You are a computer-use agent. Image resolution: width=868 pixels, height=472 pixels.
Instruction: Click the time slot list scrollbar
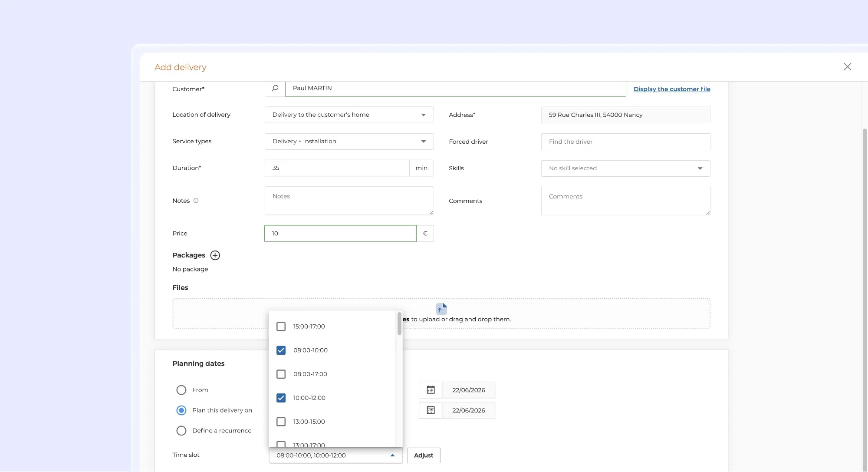[x=399, y=324]
